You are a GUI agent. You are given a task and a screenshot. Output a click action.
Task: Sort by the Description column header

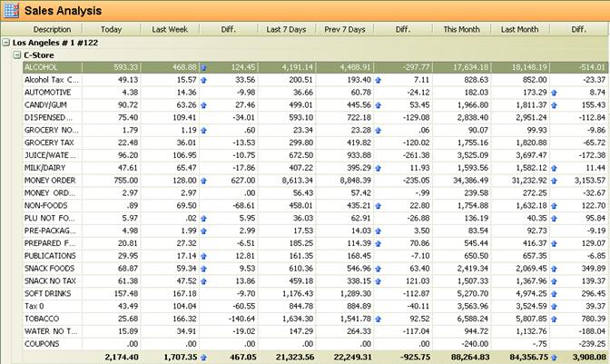point(52,29)
